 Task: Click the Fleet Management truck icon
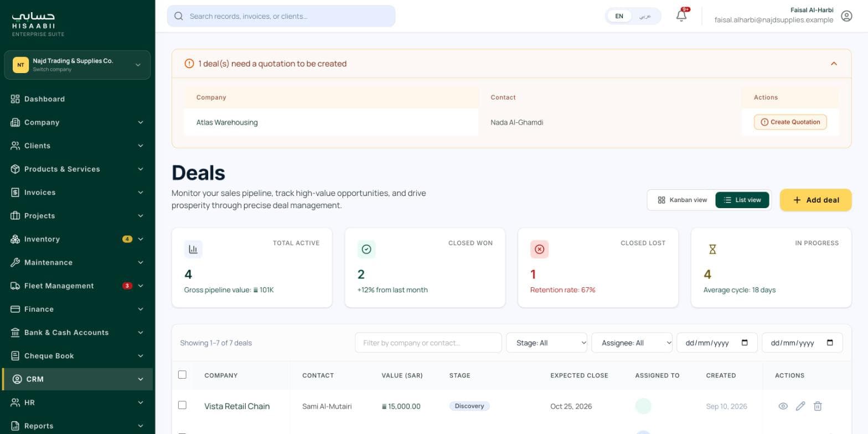click(x=15, y=286)
